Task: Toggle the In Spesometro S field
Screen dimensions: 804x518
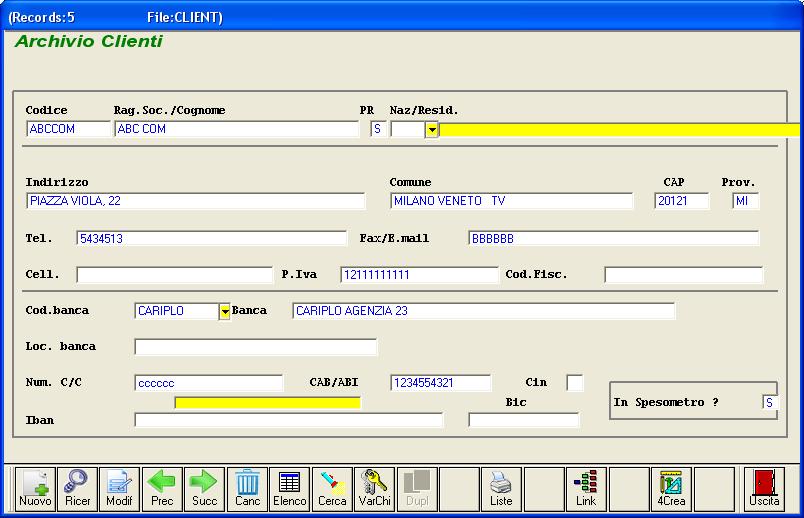Action: (770, 403)
